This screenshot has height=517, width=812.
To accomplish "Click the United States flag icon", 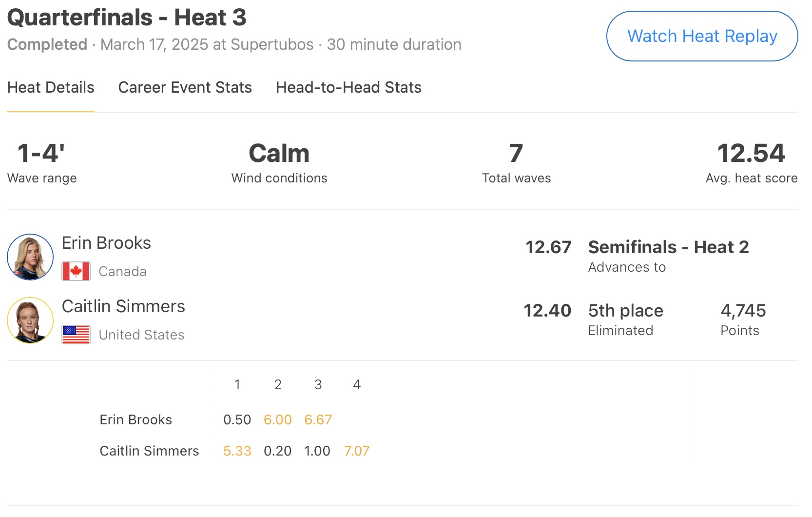I will 76,335.
